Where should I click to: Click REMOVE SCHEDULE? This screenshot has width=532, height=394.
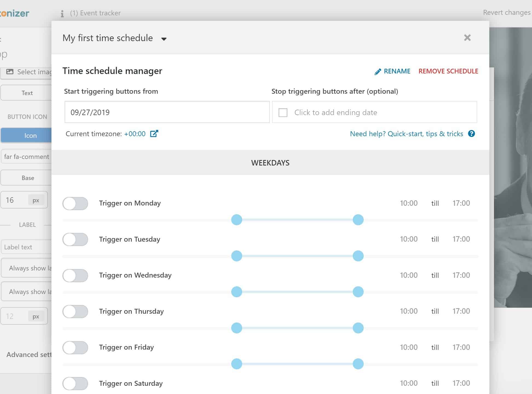[448, 71]
